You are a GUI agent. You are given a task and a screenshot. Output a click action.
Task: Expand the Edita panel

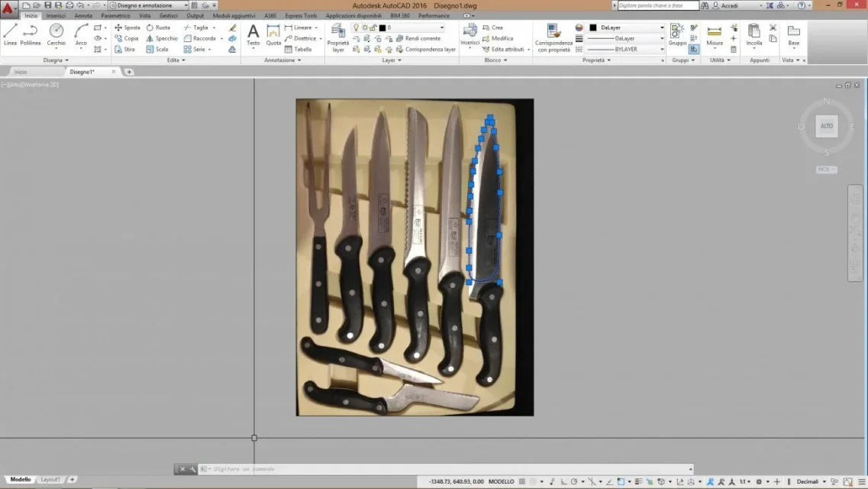pos(176,60)
